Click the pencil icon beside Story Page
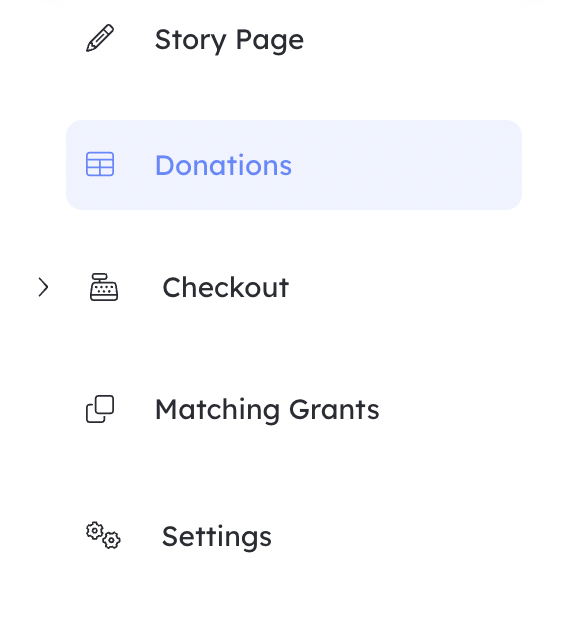Screen dimensions: 566x626 pyautogui.click(x=100, y=38)
